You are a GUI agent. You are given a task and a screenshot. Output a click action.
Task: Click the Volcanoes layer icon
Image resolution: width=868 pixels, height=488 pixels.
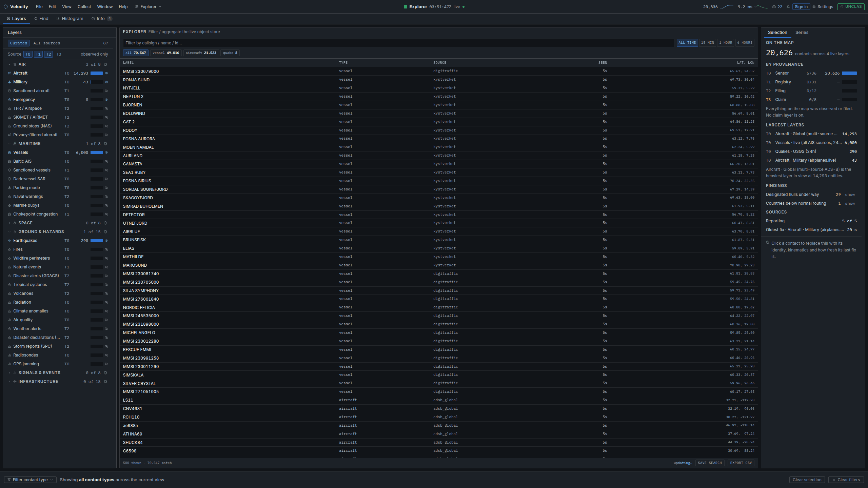pyautogui.click(x=9, y=293)
